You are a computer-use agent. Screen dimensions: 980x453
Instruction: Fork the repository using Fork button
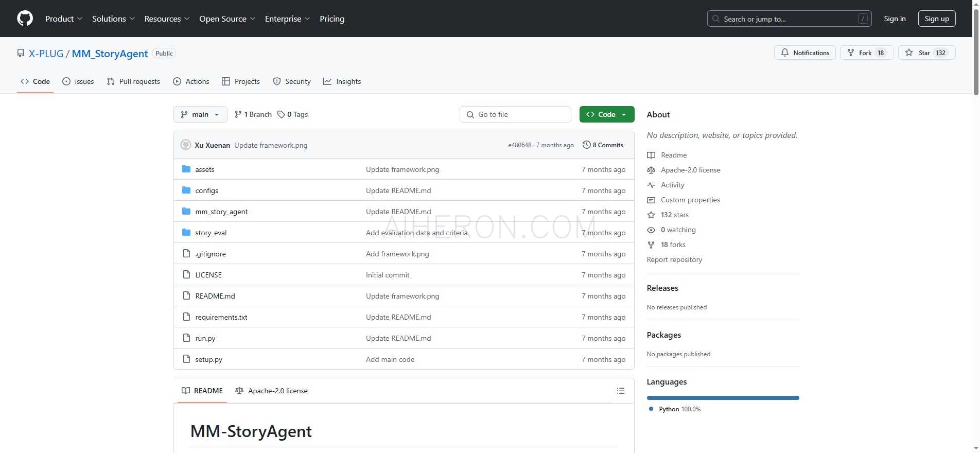pyautogui.click(x=867, y=53)
